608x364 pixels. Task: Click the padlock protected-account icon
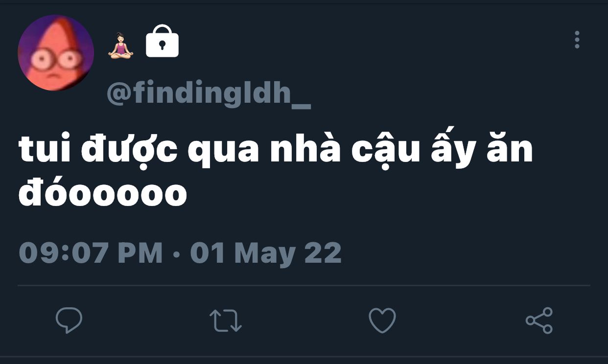tap(163, 42)
